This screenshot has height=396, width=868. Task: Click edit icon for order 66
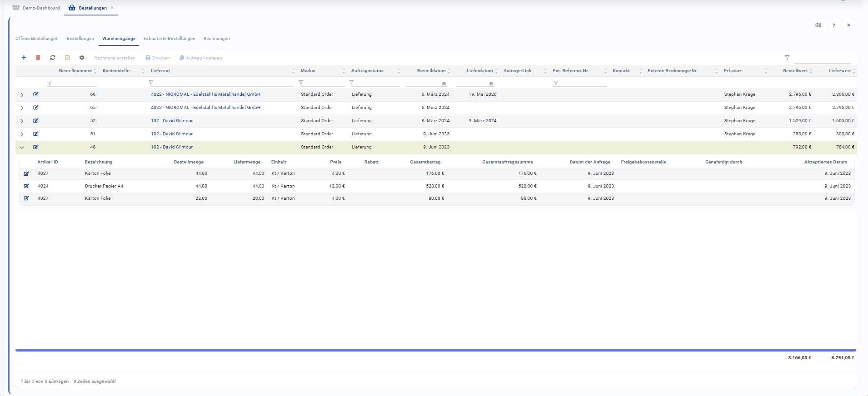point(36,94)
